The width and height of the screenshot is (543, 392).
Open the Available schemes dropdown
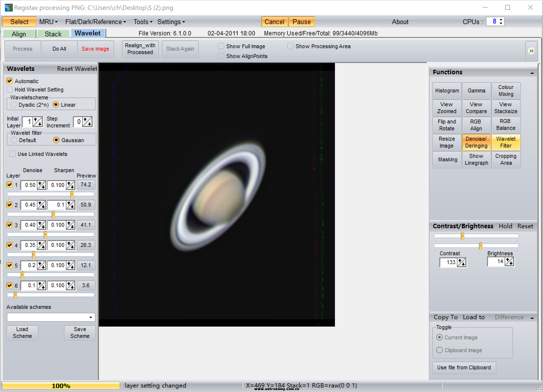90,317
